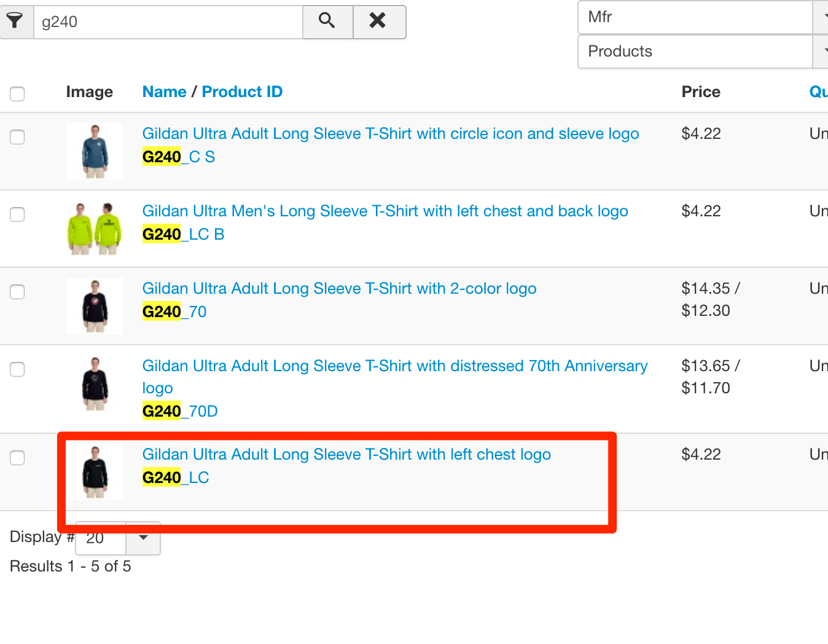Screen dimensions: 828x644
Task: Click the magnifying glass search button
Action: click(x=327, y=22)
